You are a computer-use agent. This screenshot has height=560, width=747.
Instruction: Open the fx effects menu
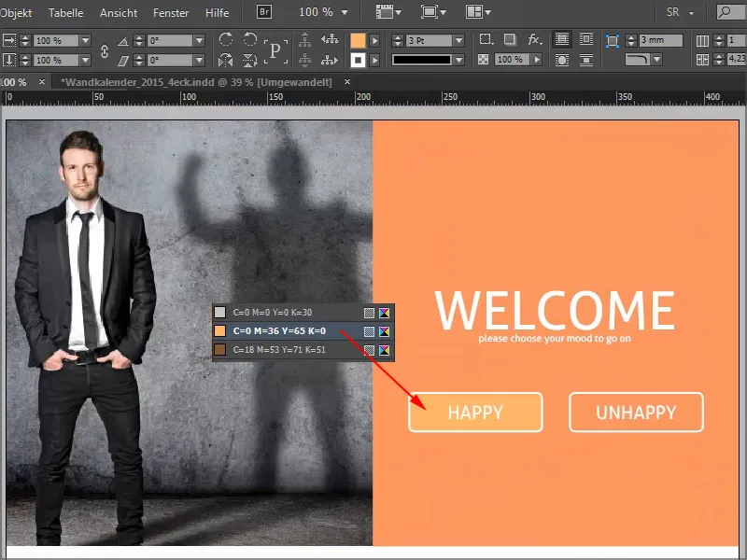534,39
